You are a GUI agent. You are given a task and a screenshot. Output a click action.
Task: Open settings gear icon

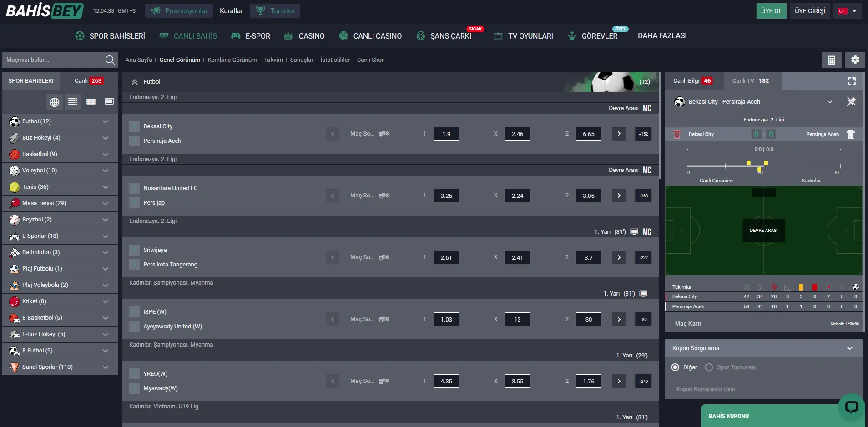pos(855,60)
